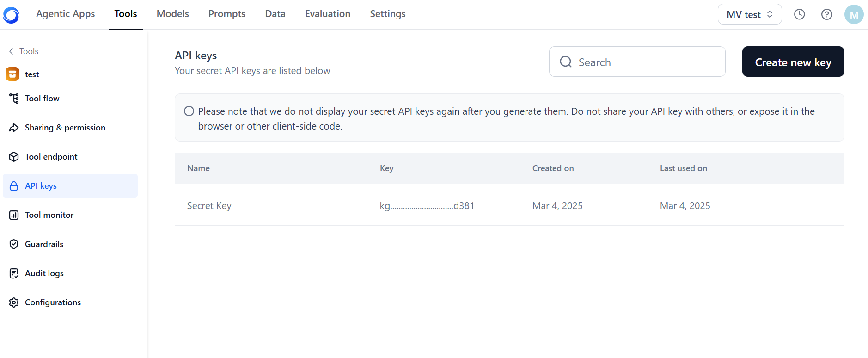Click Created on Mar 4, 2025 cell
Screen dimensions: 868x358
pyautogui.click(x=557, y=206)
